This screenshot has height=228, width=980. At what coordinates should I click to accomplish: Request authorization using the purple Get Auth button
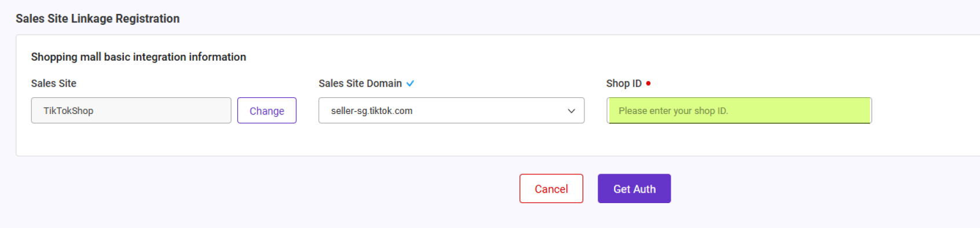tap(634, 189)
